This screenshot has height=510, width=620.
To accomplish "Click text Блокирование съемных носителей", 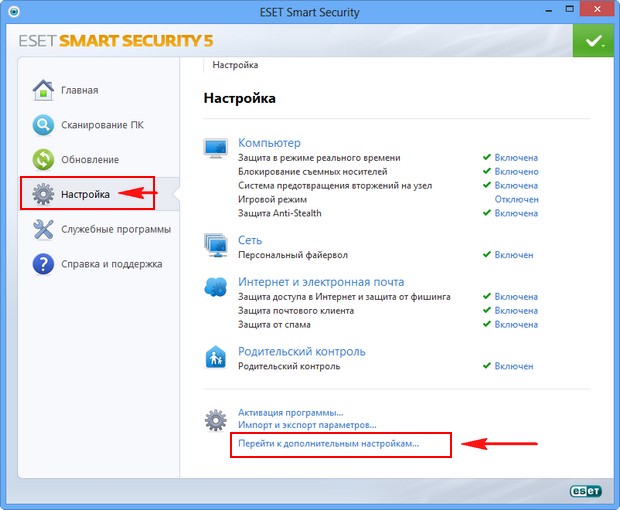I will [312, 172].
